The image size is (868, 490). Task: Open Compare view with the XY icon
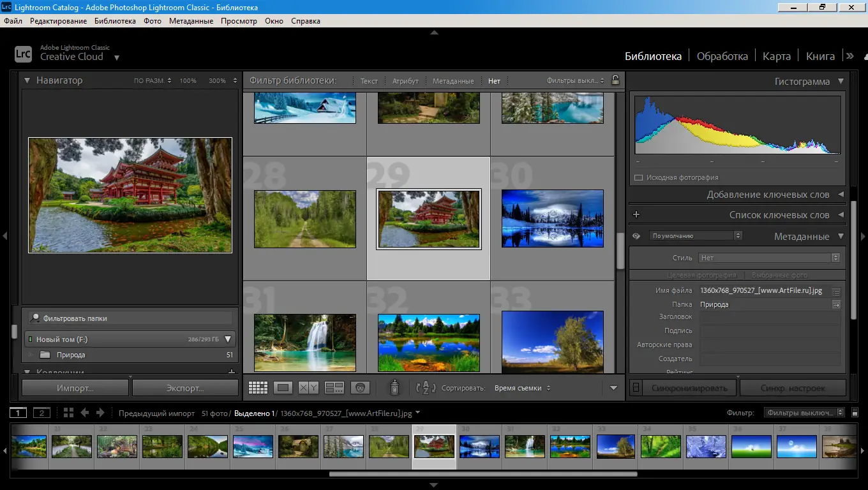pyautogui.click(x=309, y=387)
